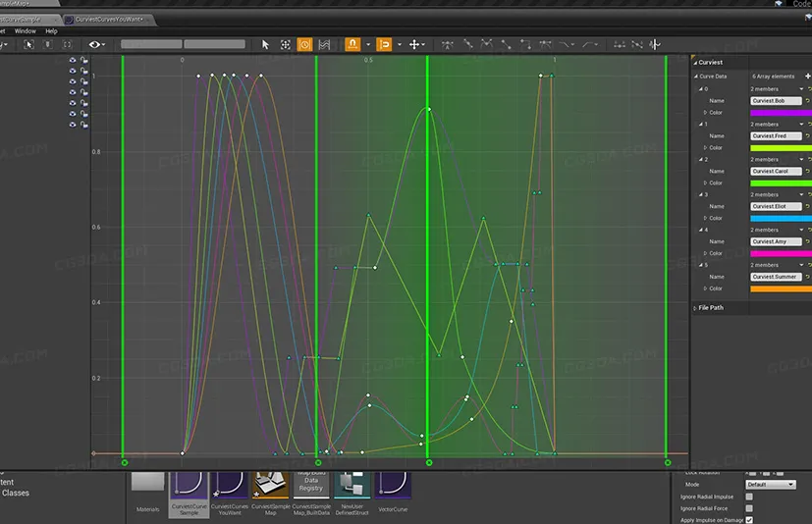Toggle weighted tangents icon
The height and width of the screenshot is (524, 812).
pos(545,44)
